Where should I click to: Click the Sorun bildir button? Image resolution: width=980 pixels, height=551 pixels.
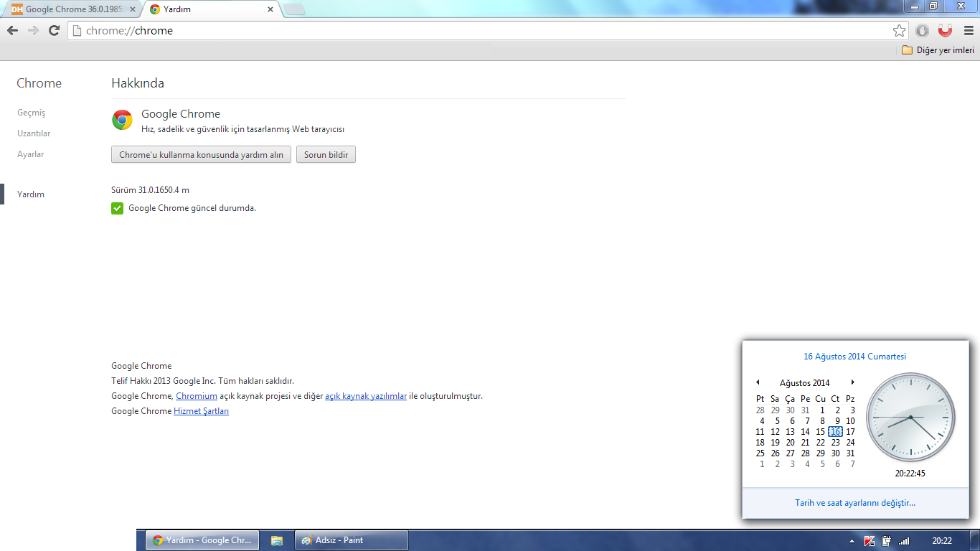(x=326, y=155)
